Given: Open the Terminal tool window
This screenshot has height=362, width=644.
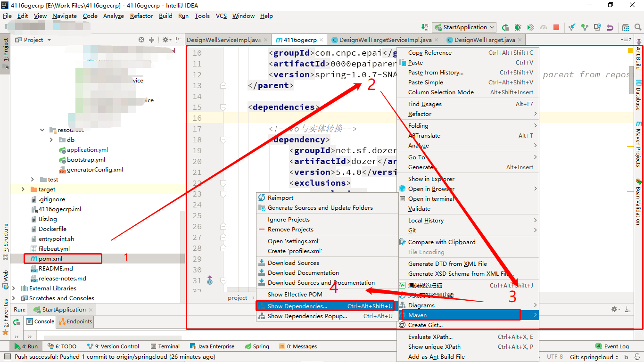Looking at the screenshot, I should 165,346.
